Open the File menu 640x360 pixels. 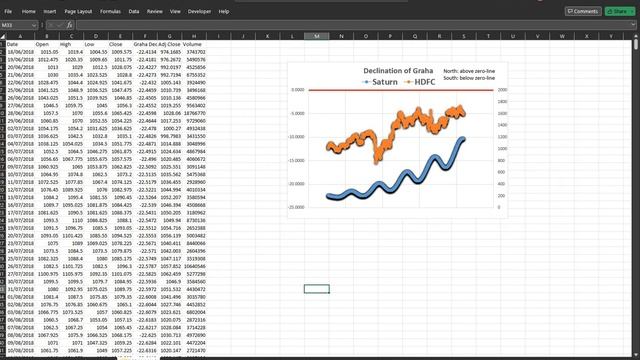coord(8,11)
